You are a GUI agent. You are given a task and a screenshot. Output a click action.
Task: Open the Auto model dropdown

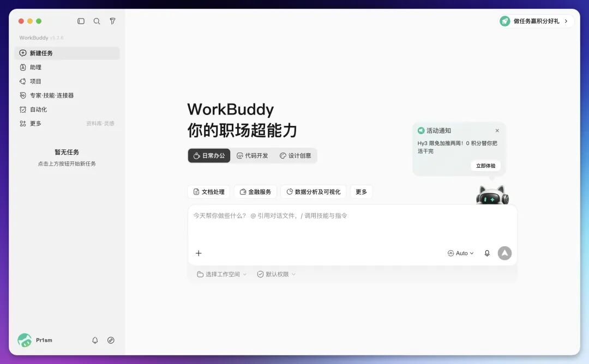pyautogui.click(x=460, y=253)
